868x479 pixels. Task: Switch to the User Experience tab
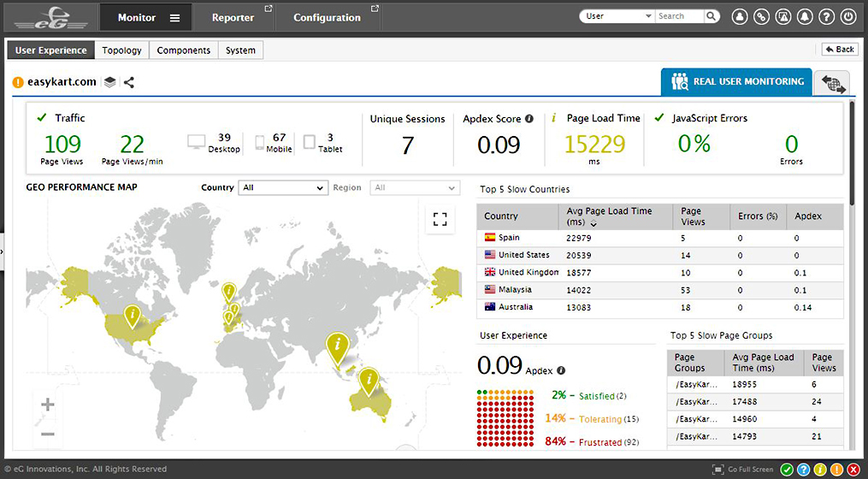51,50
